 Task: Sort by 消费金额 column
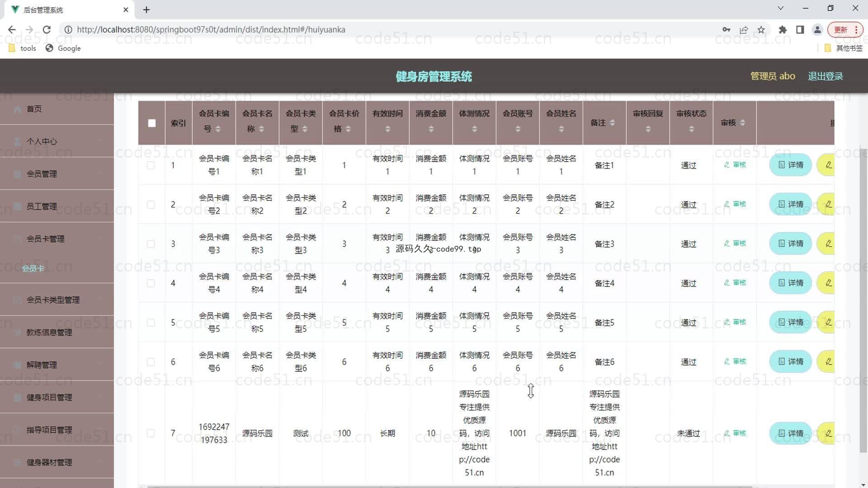431,129
